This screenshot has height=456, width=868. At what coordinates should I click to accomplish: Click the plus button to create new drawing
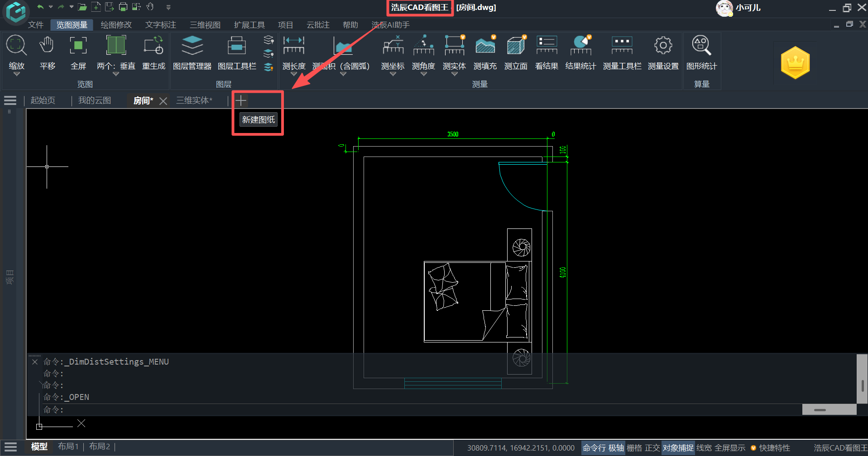coord(240,100)
